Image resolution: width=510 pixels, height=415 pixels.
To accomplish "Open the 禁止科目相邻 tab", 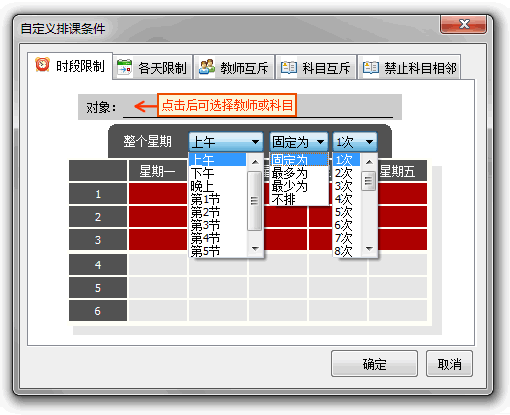I will 409,67.
